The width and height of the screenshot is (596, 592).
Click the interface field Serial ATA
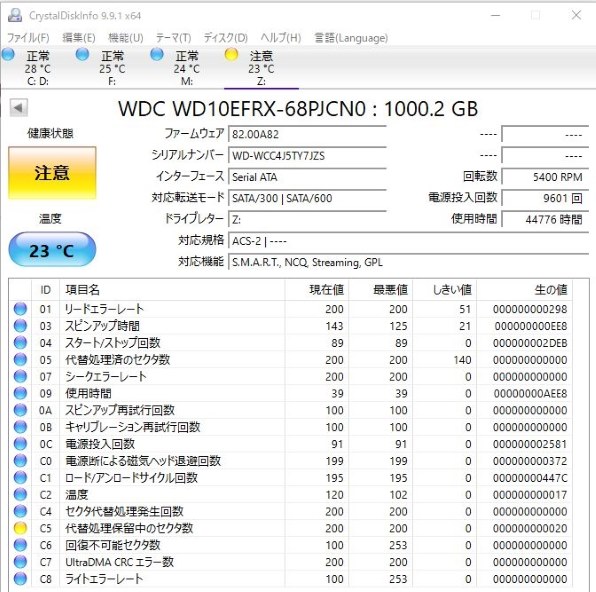click(307, 177)
